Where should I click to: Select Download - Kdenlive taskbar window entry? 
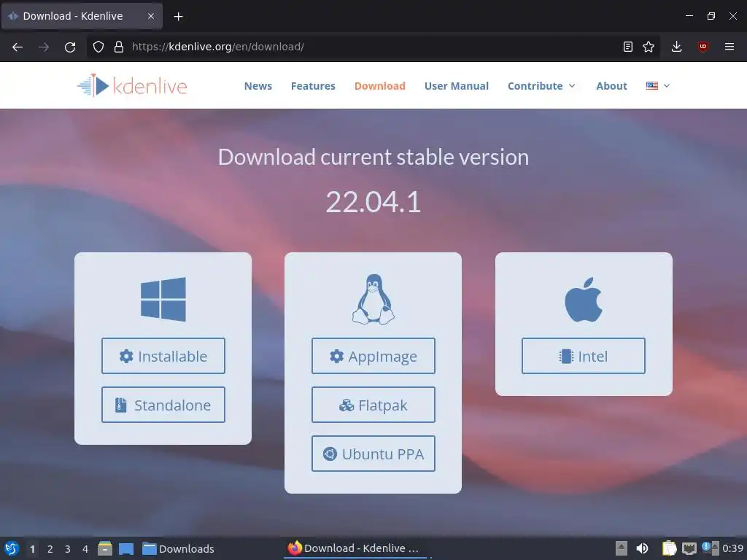point(356,548)
